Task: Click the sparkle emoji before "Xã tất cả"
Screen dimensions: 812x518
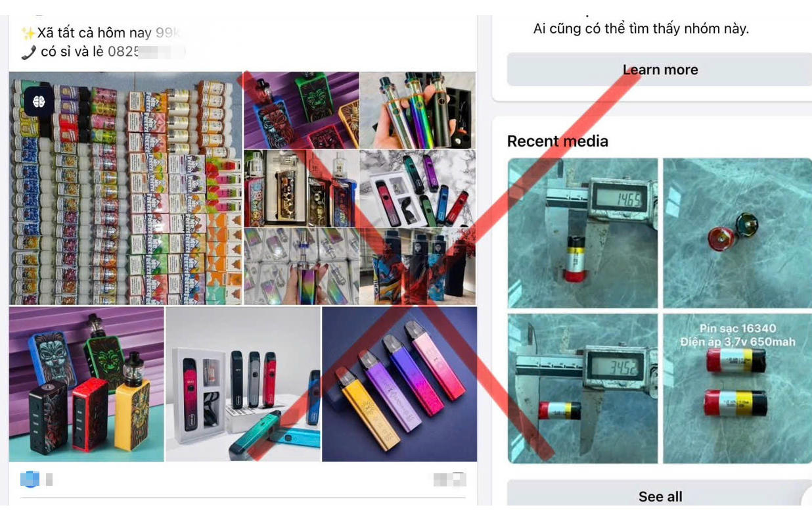Action: coord(28,33)
